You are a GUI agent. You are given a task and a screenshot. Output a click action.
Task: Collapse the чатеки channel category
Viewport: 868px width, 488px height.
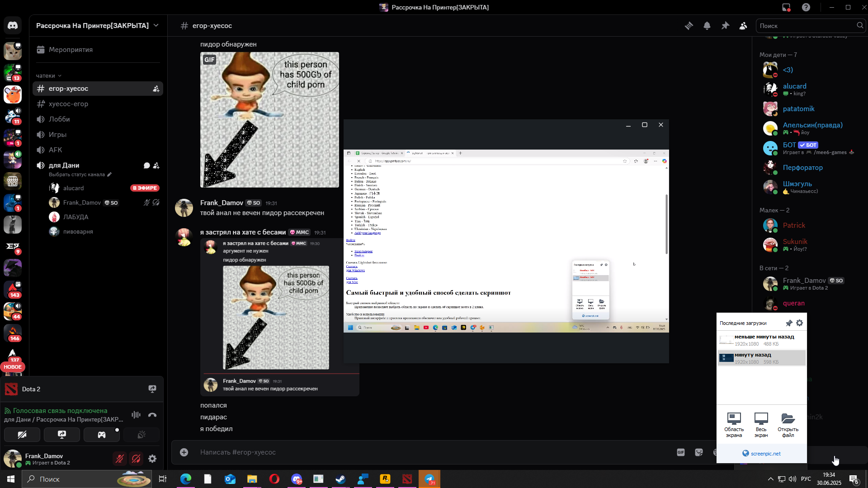tap(48, 75)
